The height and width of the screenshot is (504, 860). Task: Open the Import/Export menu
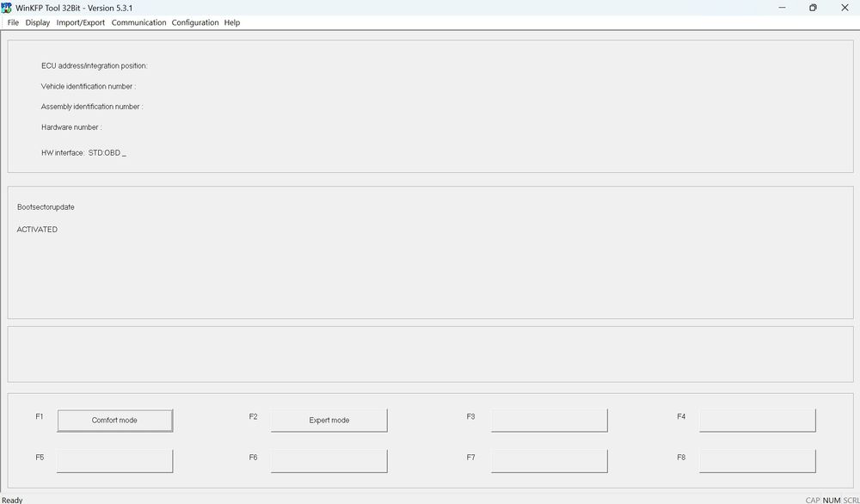click(x=81, y=22)
